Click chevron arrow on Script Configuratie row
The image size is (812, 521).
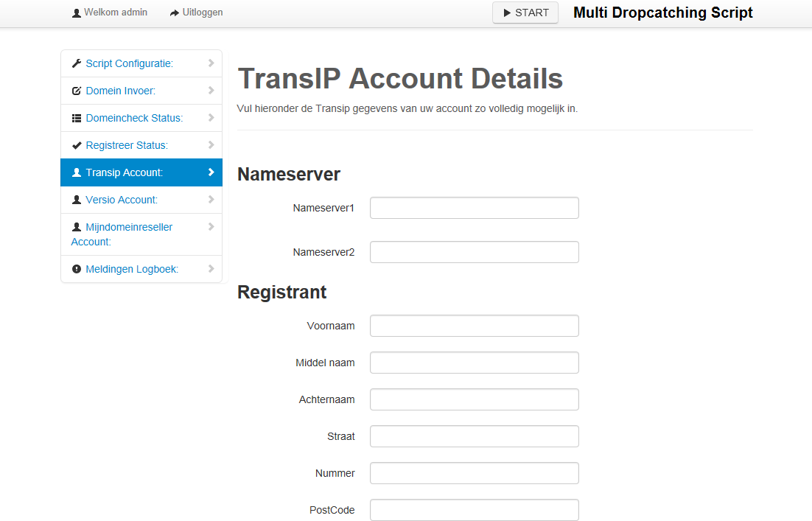coord(211,63)
